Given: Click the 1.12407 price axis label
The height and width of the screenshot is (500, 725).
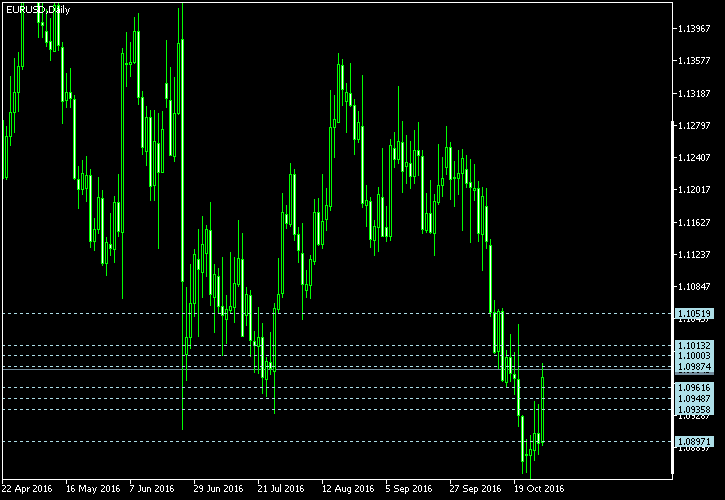Looking at the screenshot, I should 694,158.
